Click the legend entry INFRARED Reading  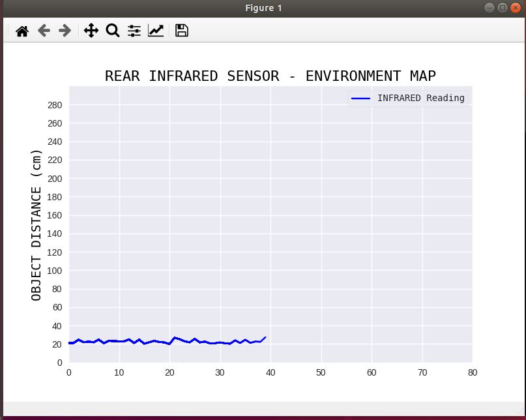[x=420, y=98]
